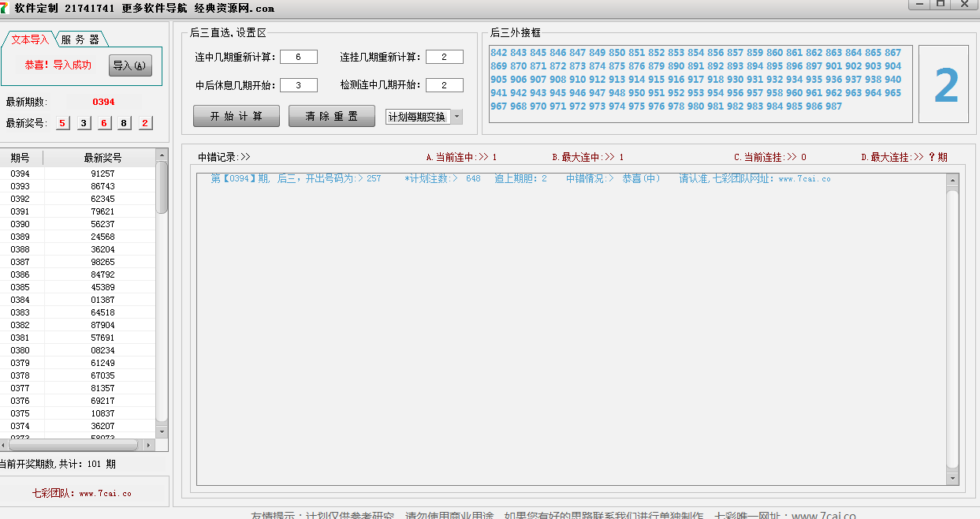Click the B.最大连中 status text
Screen dimensions: 980x519
(x=587, y=157)
